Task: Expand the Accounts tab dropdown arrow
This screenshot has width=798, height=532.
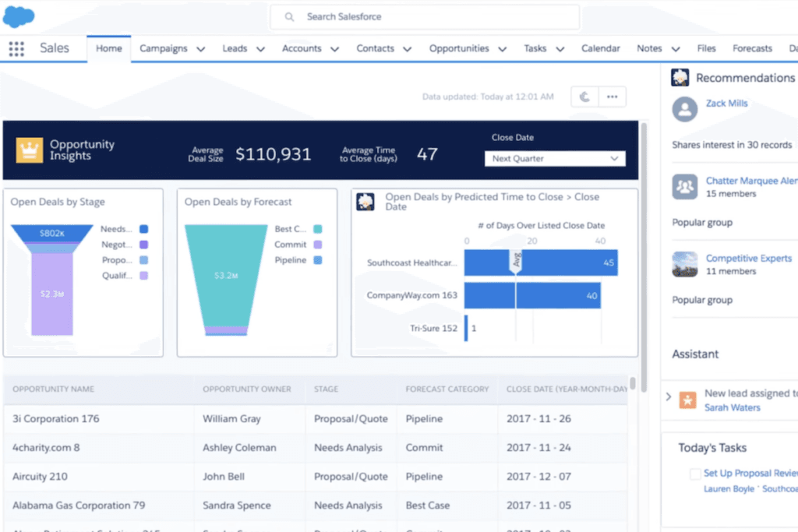Action: [335, 49]
